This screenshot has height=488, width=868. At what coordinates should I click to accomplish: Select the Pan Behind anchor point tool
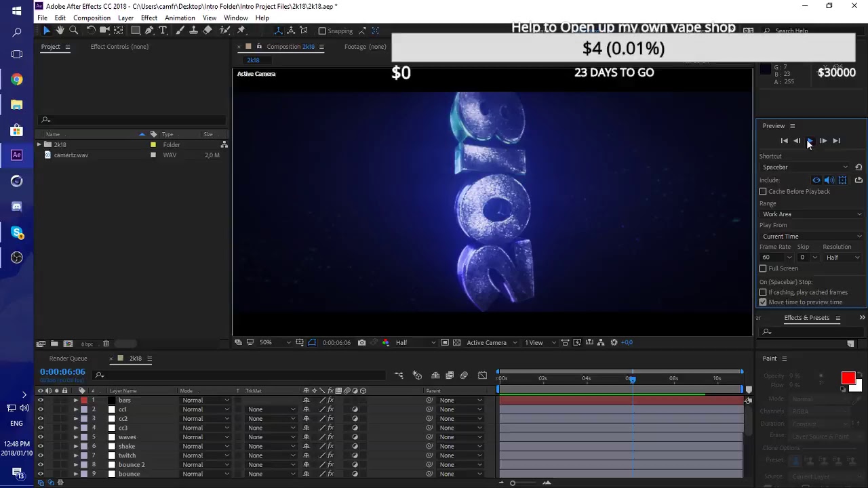(x=118, y=30)
